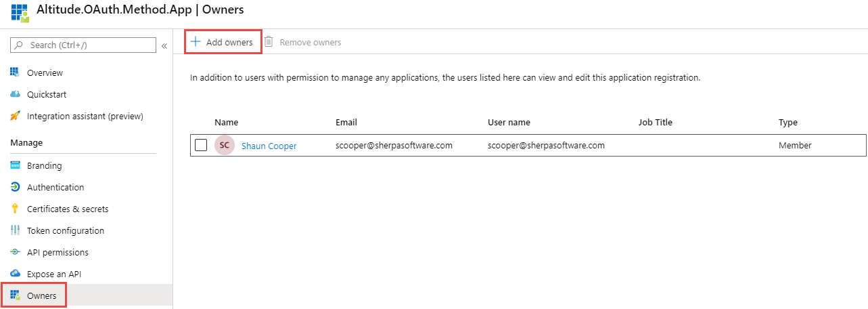Image resolution: width=868 pixels, height=309 pixels.
Task: Click the API permissions icon
Action: (x=15, y=252)
